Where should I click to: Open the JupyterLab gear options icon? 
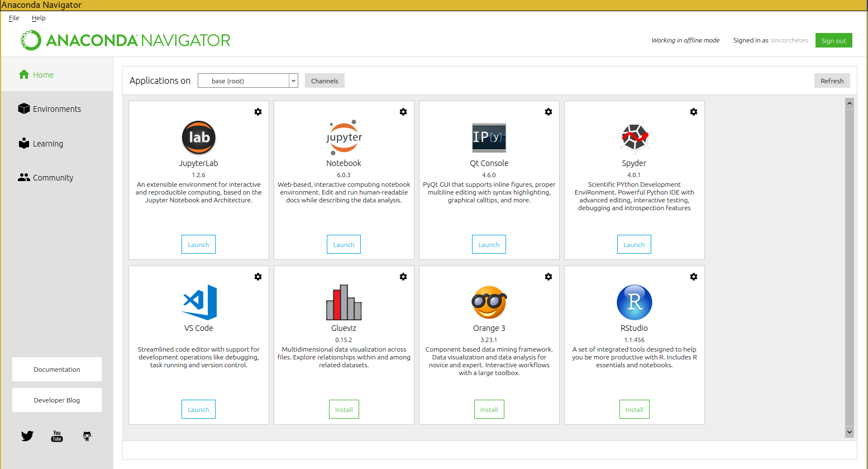pyautogui.click(x=258, y=112)
